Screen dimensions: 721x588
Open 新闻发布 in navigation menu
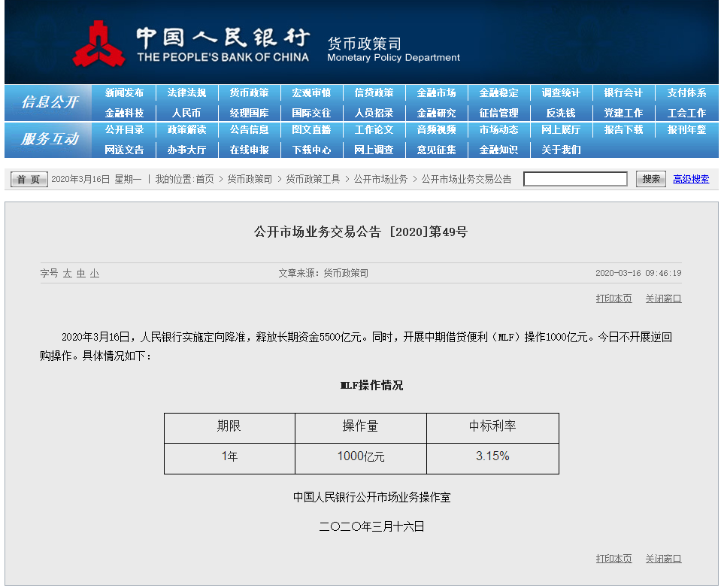click(x=124, y=93)
